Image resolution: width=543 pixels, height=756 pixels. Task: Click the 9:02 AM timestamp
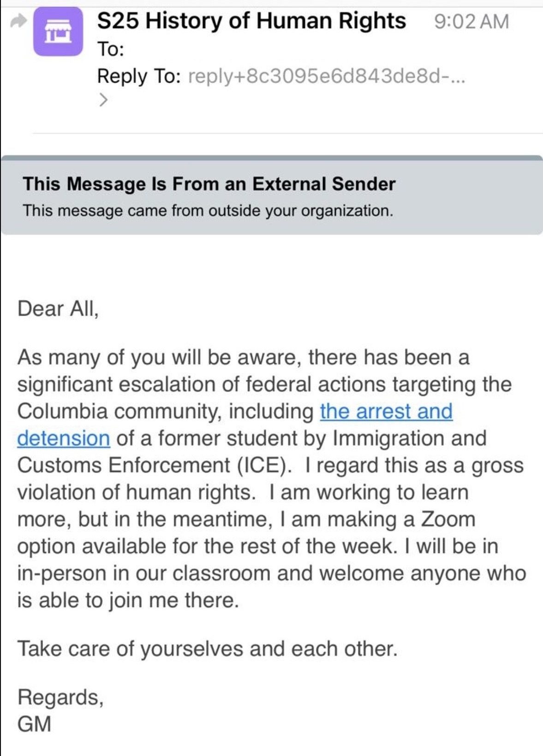pyautogui.click(x=471, y=22)
